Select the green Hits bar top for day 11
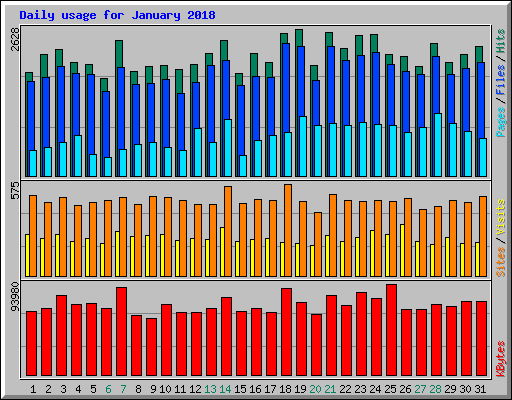This screenshot has width=512, height=400. pyautogui.click(x=179, y=81)
